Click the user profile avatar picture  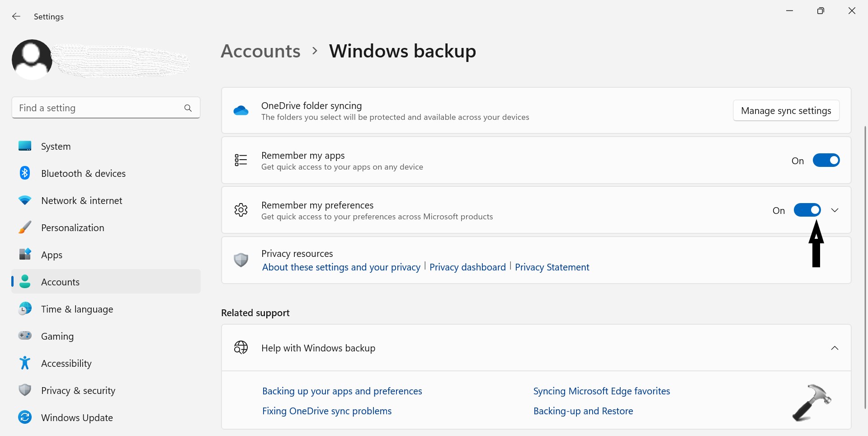tap(32, 59)
